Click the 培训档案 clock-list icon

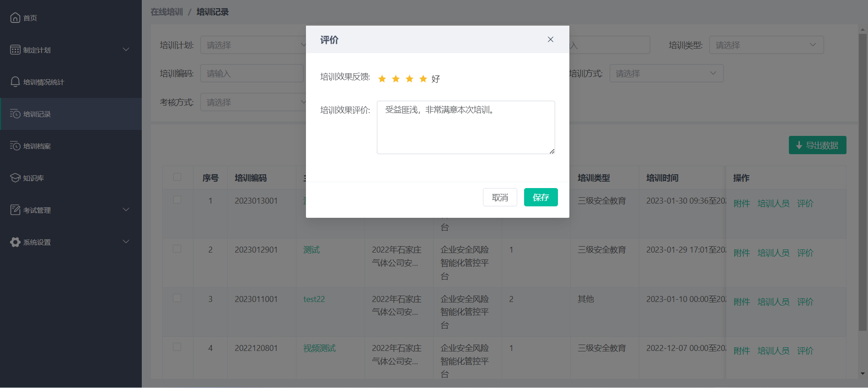[x=15, y=146]
